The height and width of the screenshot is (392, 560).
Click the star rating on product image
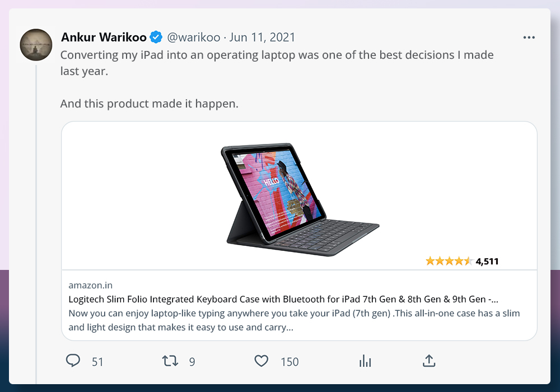[449, 262]
